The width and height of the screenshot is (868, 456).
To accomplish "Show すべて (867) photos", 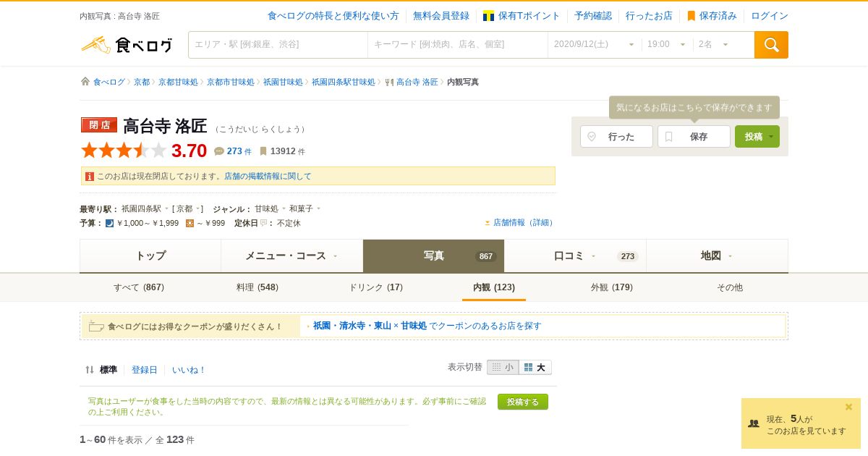I will coord(139,287).
